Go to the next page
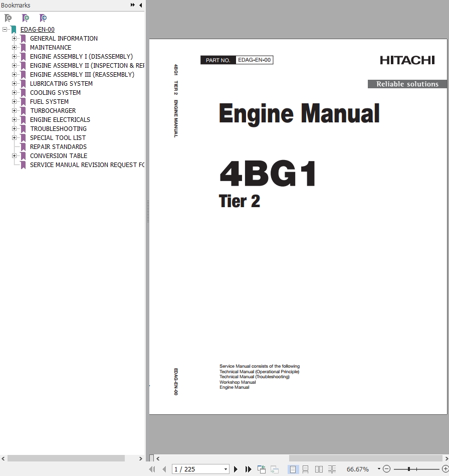449x476 pixels. coord(236,469)
